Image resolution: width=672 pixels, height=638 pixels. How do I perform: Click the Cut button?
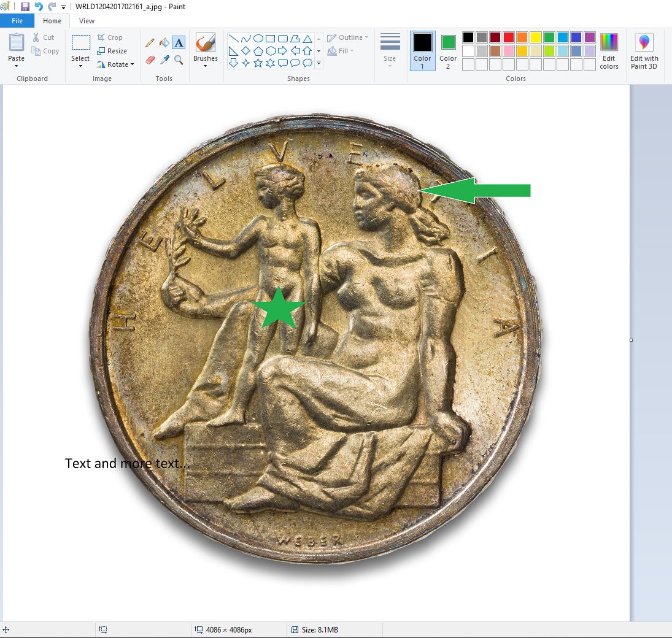pos(44,37)
